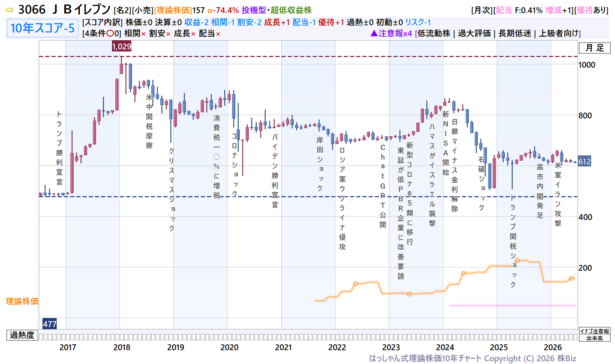Click the theoretical price circle marker in 2022

click(356, 284)
